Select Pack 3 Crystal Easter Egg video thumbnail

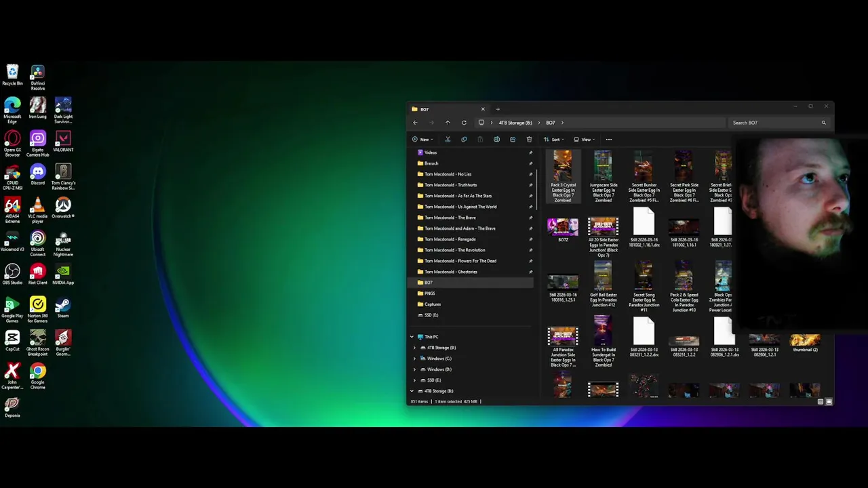563,176
